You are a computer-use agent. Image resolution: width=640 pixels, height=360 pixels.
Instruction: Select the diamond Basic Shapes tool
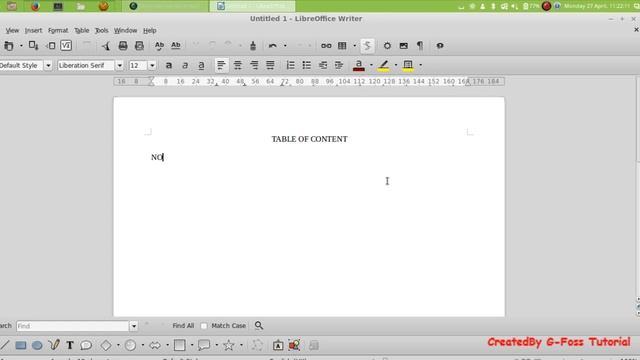(106, 346)
